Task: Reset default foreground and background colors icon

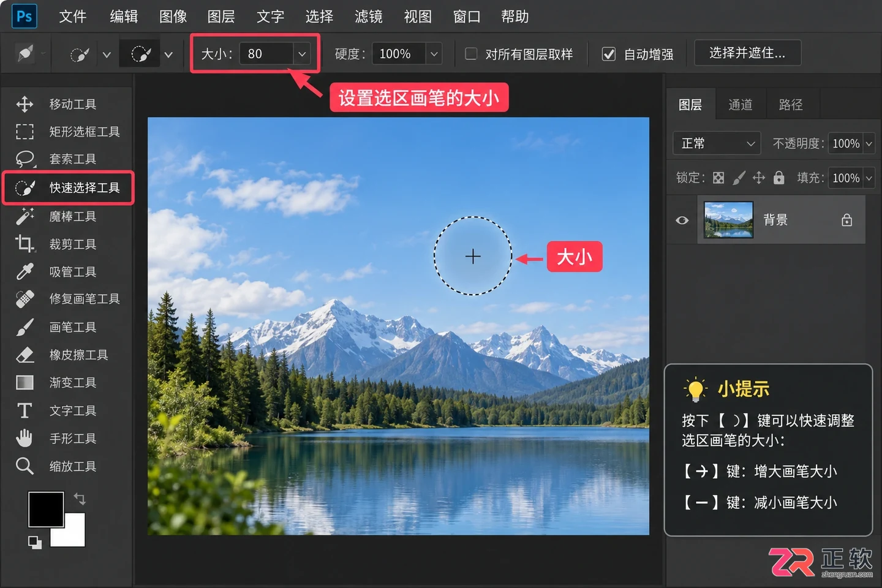Action: click(35, 542)
